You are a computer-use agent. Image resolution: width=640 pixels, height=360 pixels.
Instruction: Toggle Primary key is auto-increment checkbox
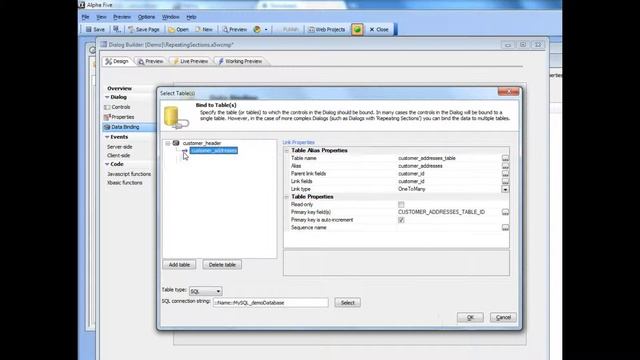coord(401,220)
